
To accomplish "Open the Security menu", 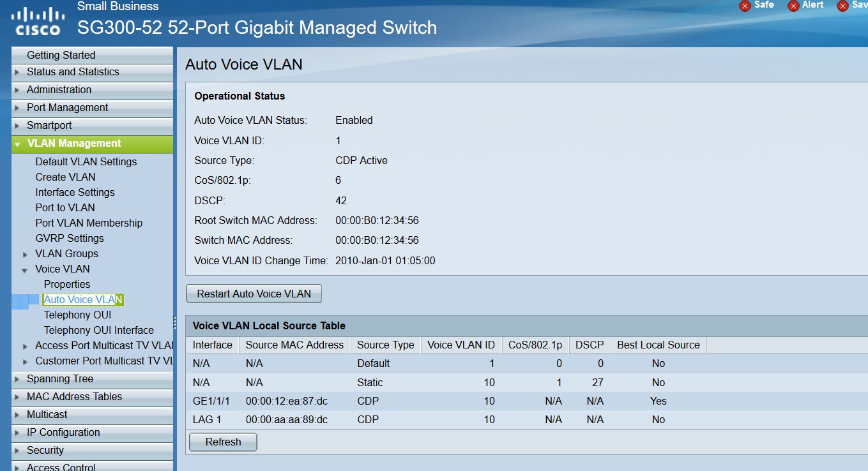I will click(45, 450).
